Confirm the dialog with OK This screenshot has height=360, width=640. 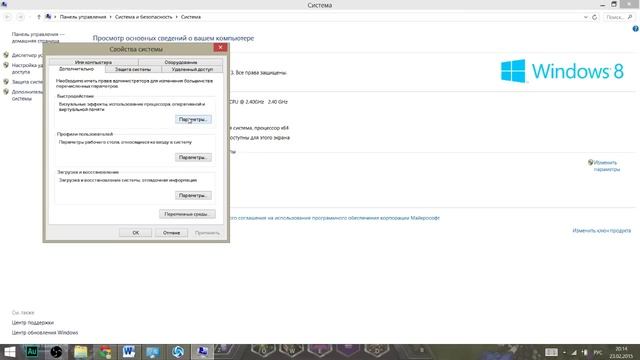[x=136, y=233]
